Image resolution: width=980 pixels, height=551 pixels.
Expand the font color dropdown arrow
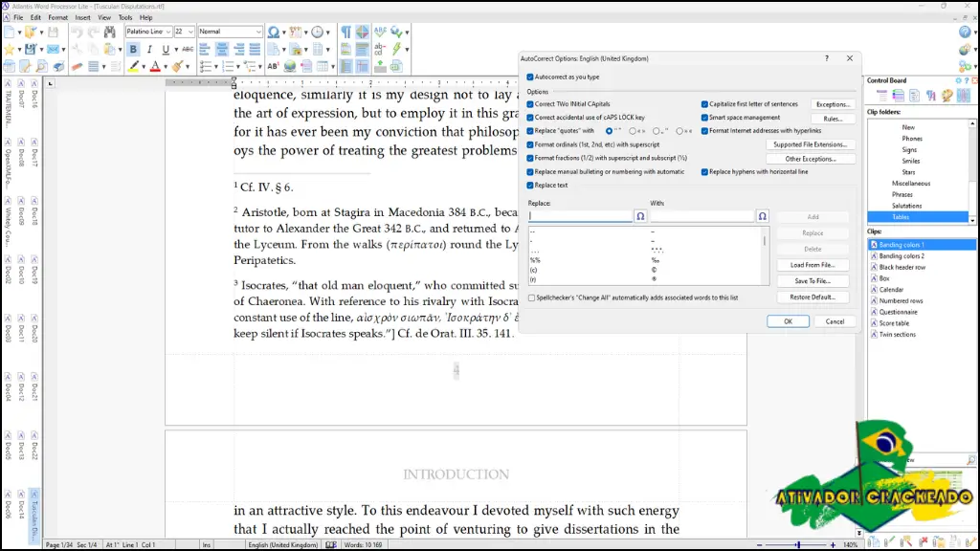tap(166, 67)
